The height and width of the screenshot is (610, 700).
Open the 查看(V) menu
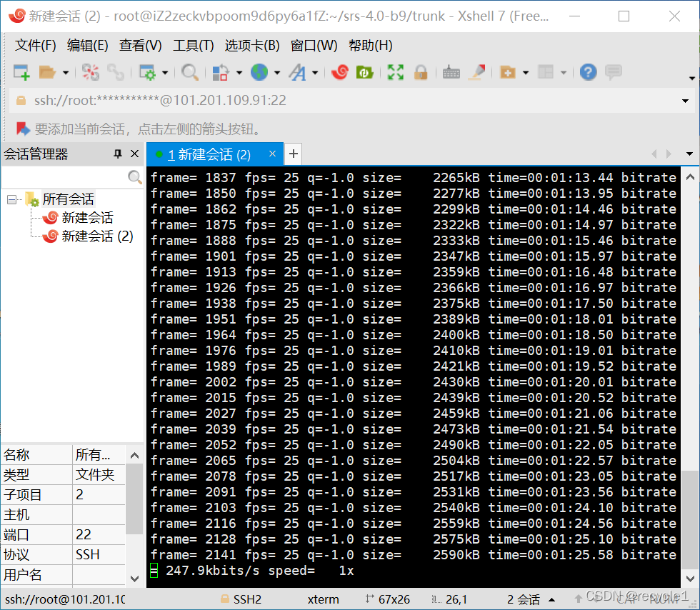140,45
